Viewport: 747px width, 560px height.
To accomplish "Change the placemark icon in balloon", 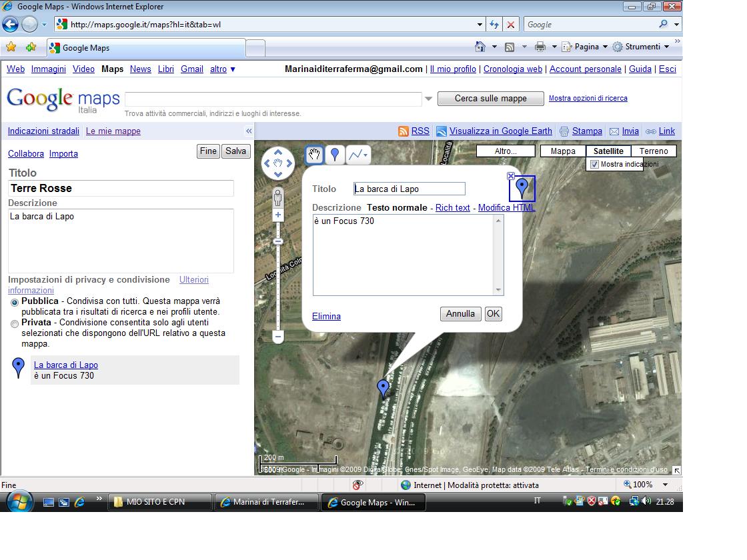I will coord(522,188).
